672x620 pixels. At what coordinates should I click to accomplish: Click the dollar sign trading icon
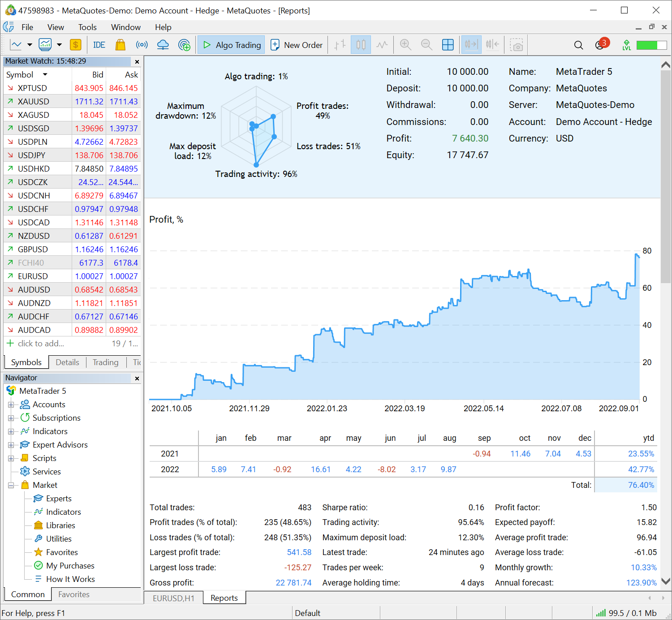coord(75,45)
